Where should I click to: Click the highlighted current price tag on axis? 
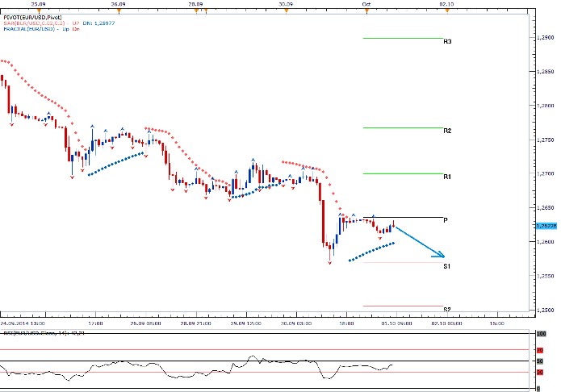click(546, 226)
